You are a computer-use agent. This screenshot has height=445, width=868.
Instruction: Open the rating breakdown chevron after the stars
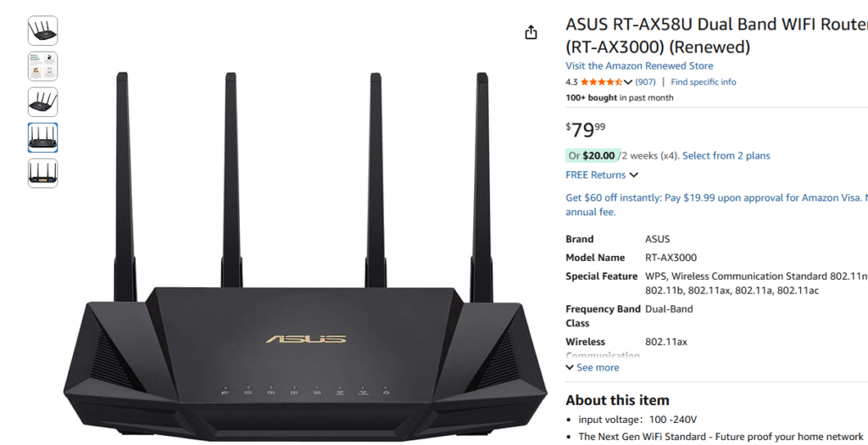[x=628, y=82]
